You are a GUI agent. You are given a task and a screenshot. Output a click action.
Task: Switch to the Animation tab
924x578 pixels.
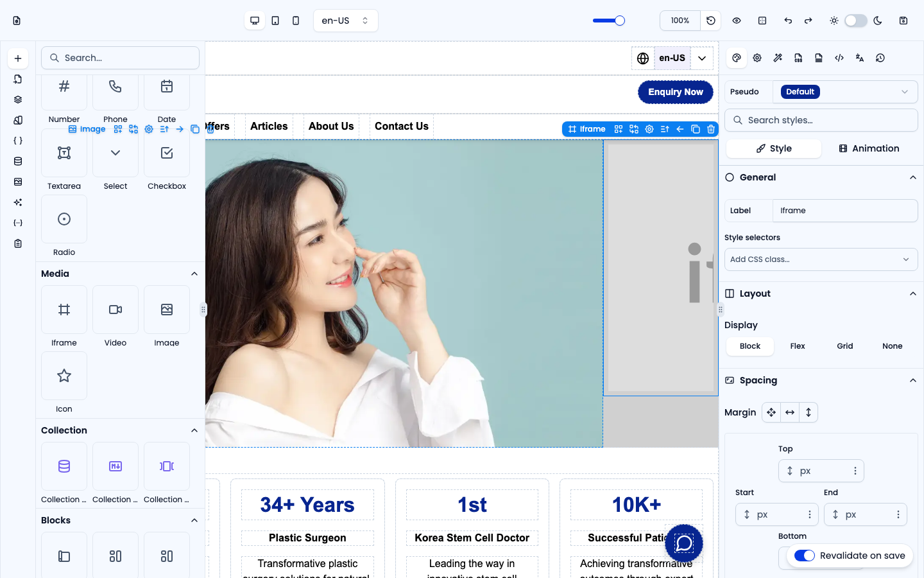[869, 148]
